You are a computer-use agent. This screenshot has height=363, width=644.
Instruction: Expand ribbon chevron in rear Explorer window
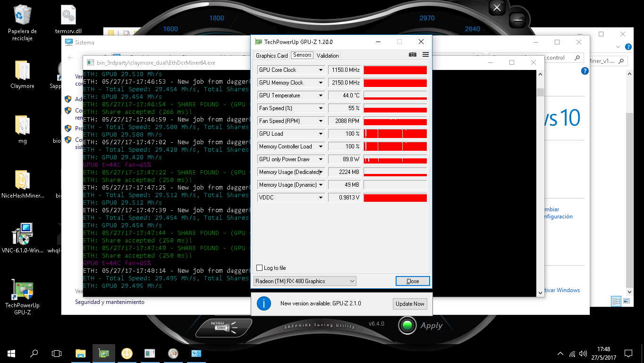click(x=619, y=47)
